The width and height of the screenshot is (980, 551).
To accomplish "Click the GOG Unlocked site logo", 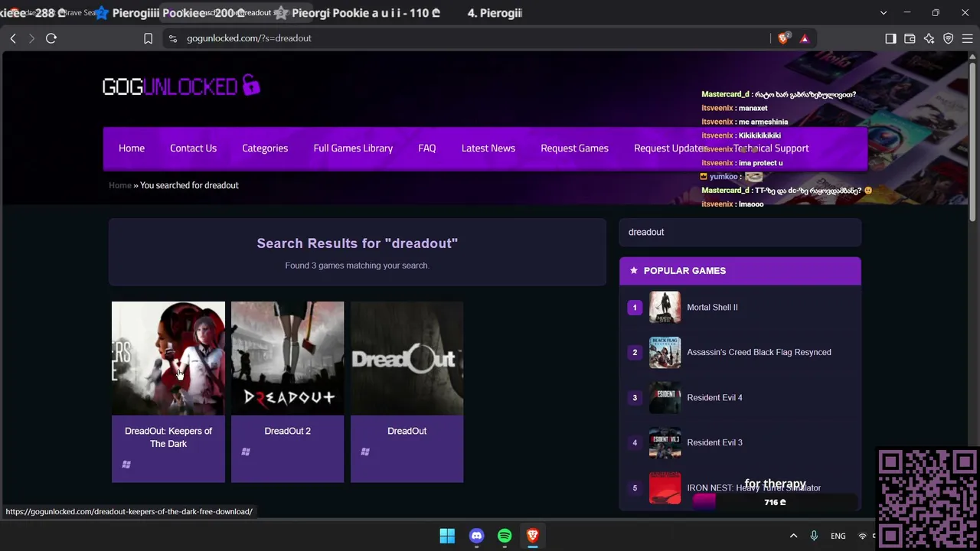I will [x=181, y=86].
